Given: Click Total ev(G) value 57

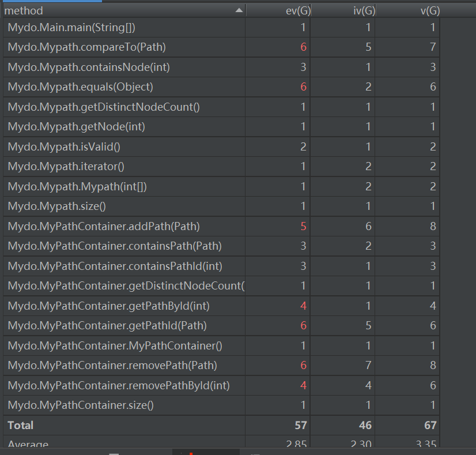Looking at the screenshot, I should (301, 425).
